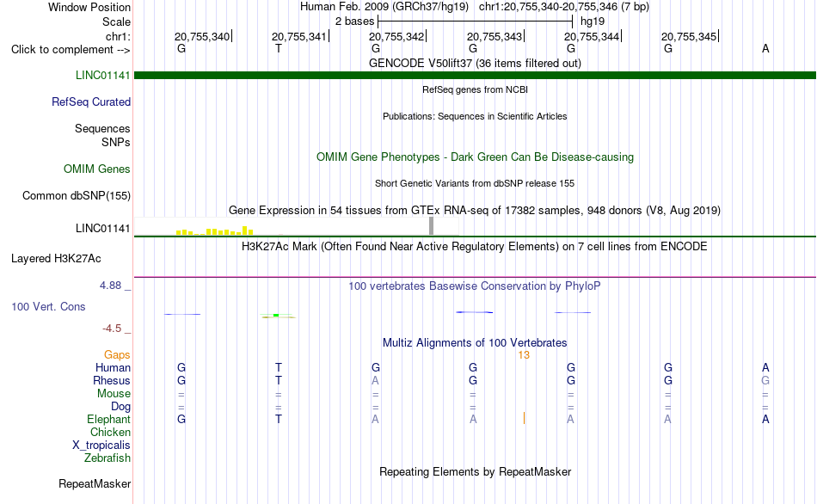Click the SNPs track label
The width and height of the screenshot is (817, 504).
(x=116, y=142)
